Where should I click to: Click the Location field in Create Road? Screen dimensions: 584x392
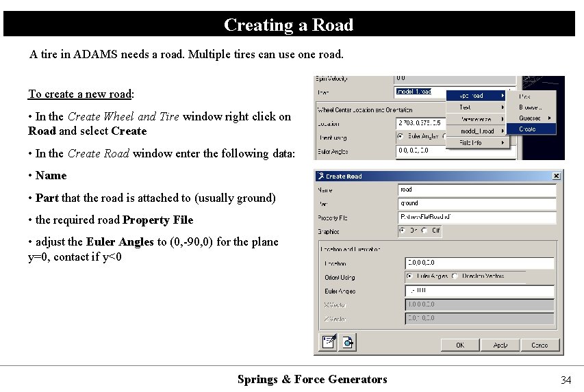pyautogui.click(x=480, y=263)
